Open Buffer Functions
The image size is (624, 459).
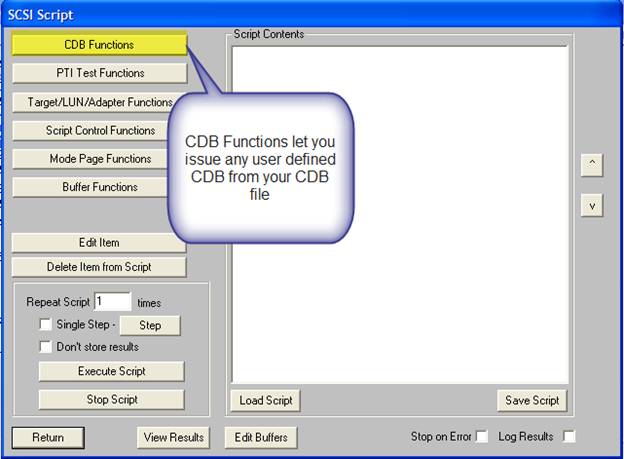[99, 187]
